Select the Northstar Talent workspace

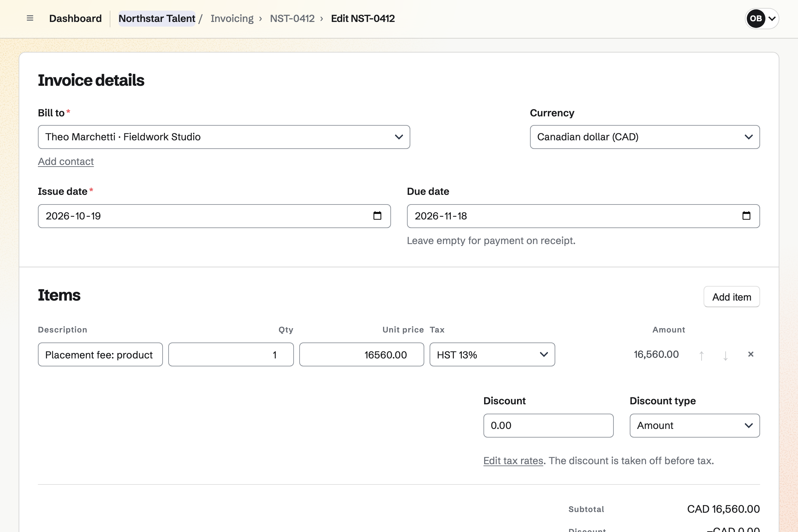coord(157,18)
